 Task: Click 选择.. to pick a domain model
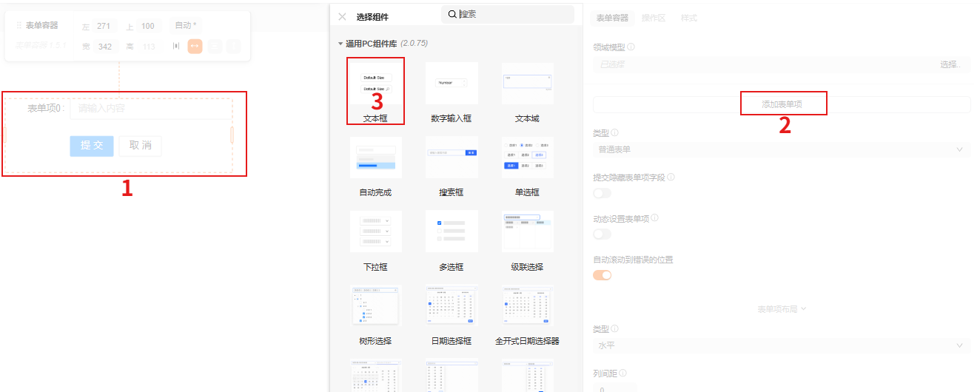pos(950,64)
